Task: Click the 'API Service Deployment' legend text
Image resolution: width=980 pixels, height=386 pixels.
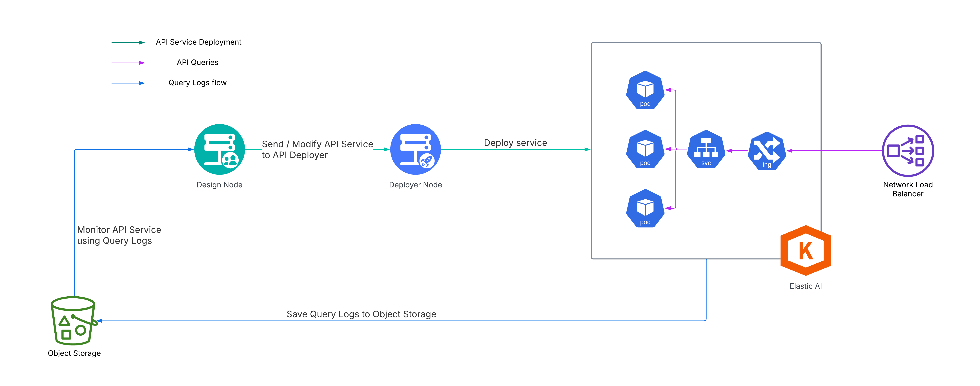Action: pyautogui.click(x=199, y=42)
